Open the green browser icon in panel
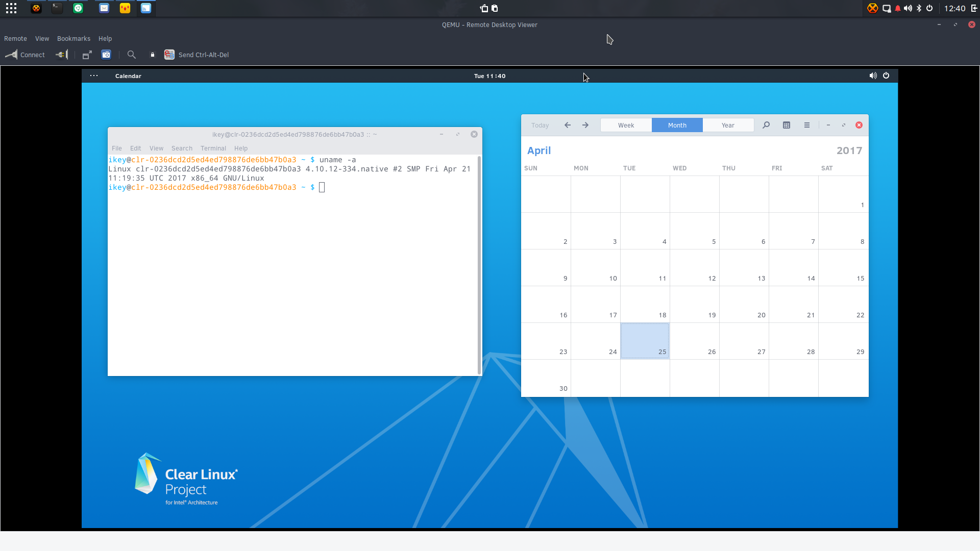This screenshot has height=551, width=980. click(x=78, y=8)
